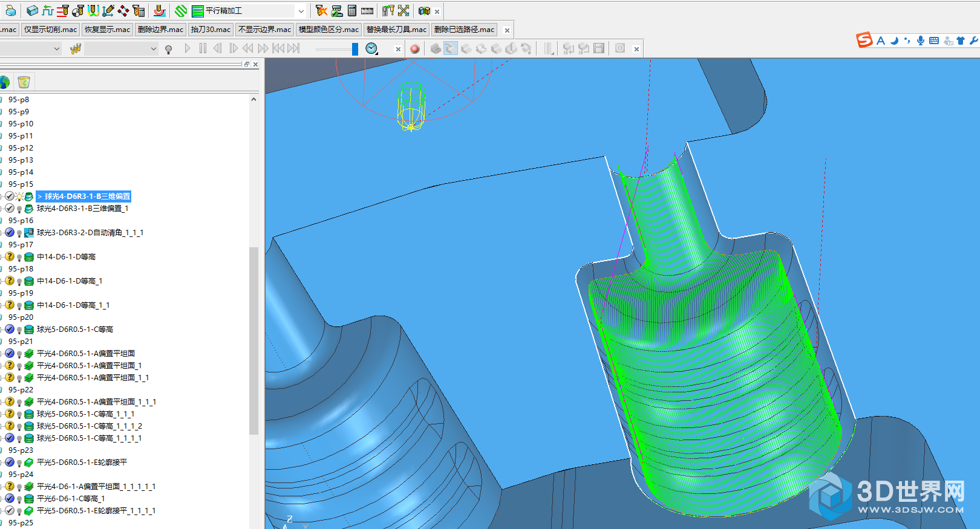
Task: Open the toolpath verification icon with explosion
Action: coord(321,11)
